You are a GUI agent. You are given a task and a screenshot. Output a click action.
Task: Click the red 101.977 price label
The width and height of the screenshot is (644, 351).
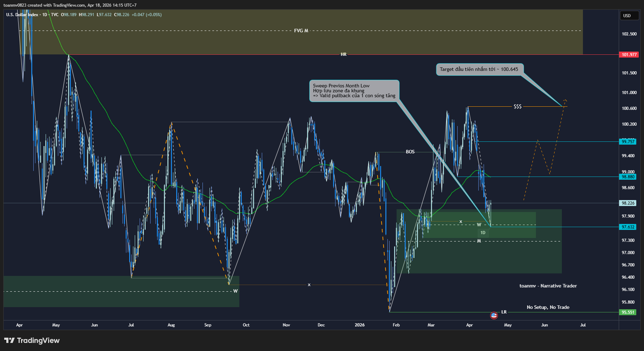click(x=629, y=54)
